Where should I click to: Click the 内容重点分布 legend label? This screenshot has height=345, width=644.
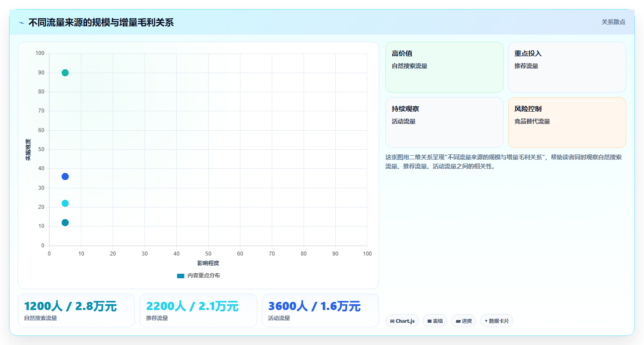click(x=204, y=276)
